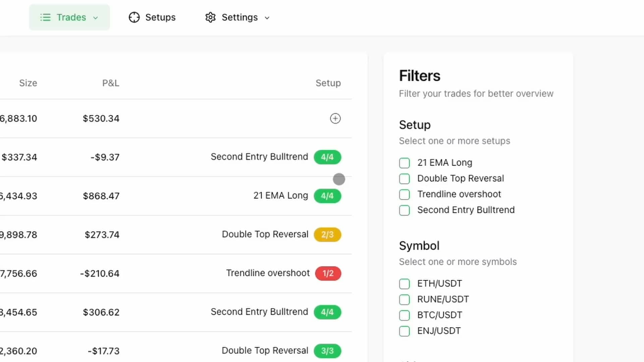Click the Setups crosshair icon

point(134,17)
